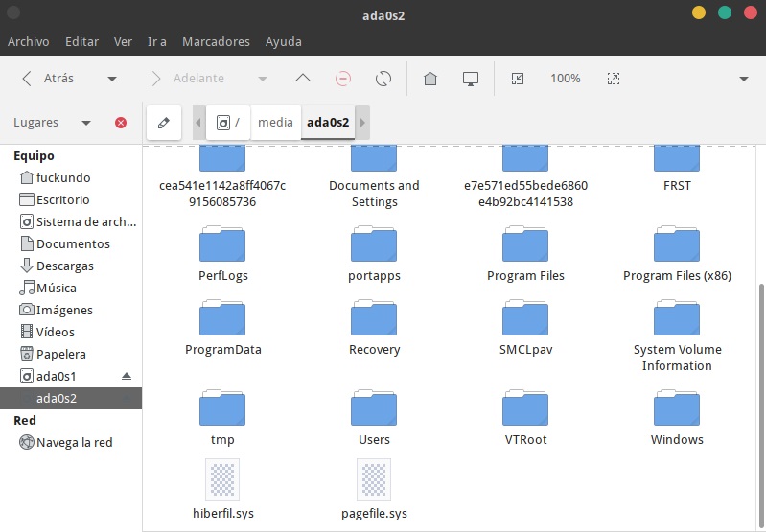Image resolution: width=766 pixels, height=532 pixels.
Task: Select the VTRoot folder icon
Action: 525,408
